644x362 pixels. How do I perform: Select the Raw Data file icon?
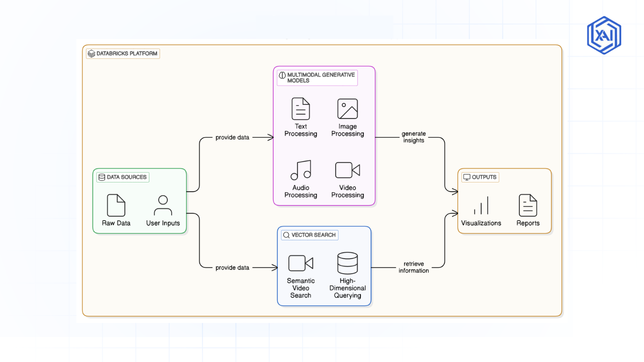coord(116,205)
